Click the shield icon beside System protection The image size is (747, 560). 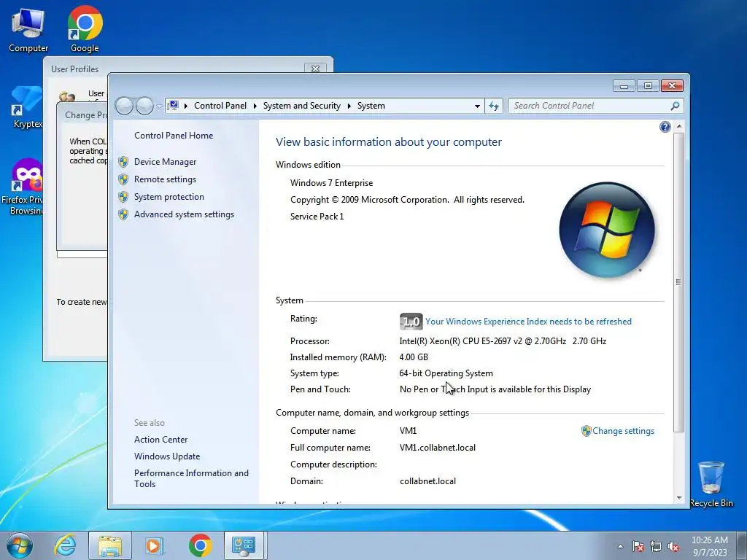pyautogui.click(x=123, y=197)
